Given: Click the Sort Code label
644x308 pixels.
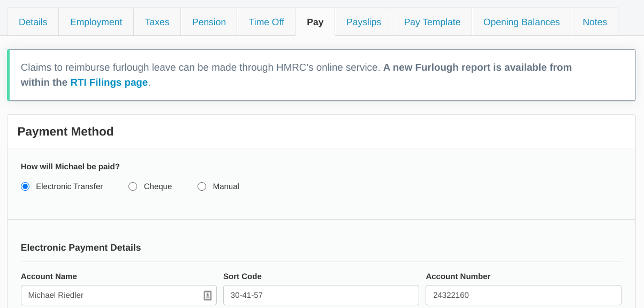Looking at the screenshot, I should pyautogui.click(x=243, y=276).
